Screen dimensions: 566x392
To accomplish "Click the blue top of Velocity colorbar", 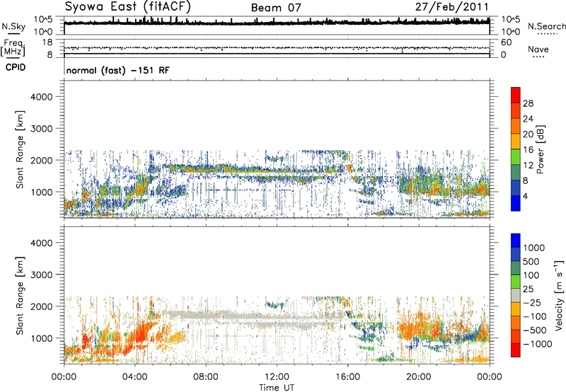I will click(516, 241).
